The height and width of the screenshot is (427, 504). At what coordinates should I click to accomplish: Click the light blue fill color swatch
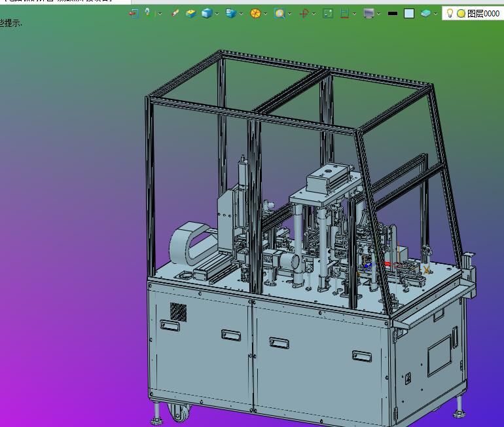pos(409,14)
